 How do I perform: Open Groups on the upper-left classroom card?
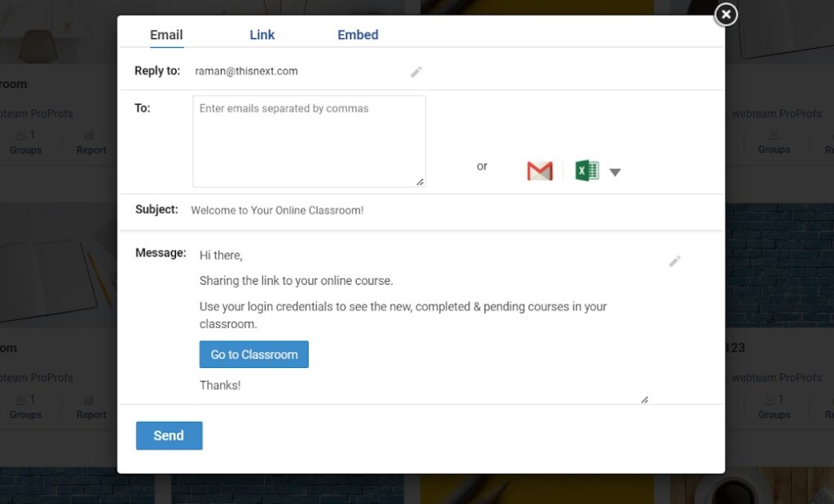tap(25, 142)
